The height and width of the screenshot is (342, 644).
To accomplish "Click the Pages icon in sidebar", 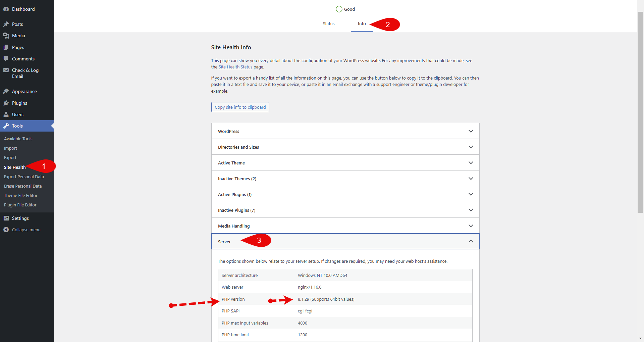I will [x=6, y=47].
